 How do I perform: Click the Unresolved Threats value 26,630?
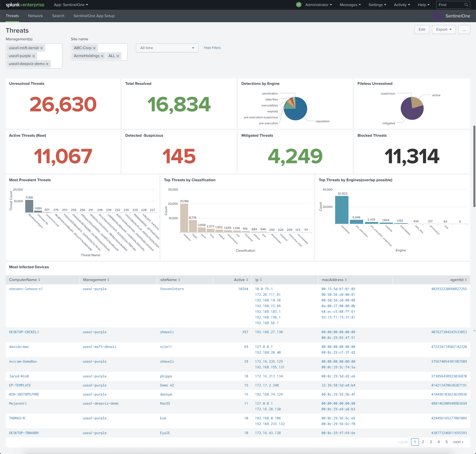(x=63, y=104)
